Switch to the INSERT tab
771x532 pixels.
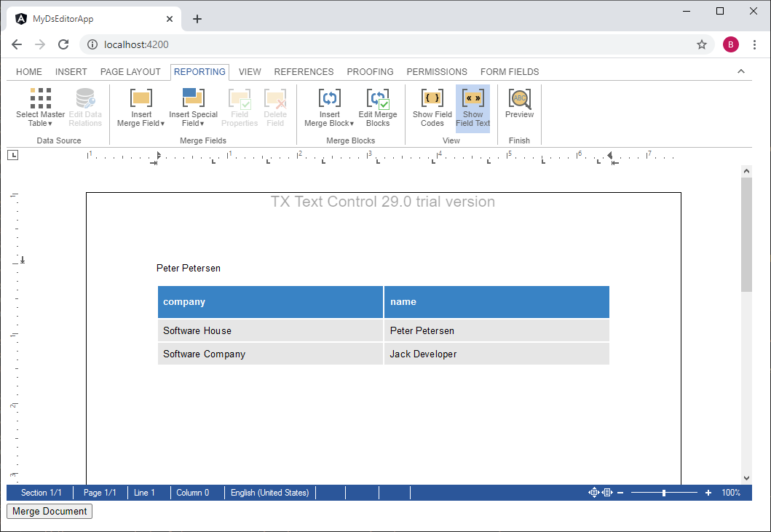tap(71, 72)
